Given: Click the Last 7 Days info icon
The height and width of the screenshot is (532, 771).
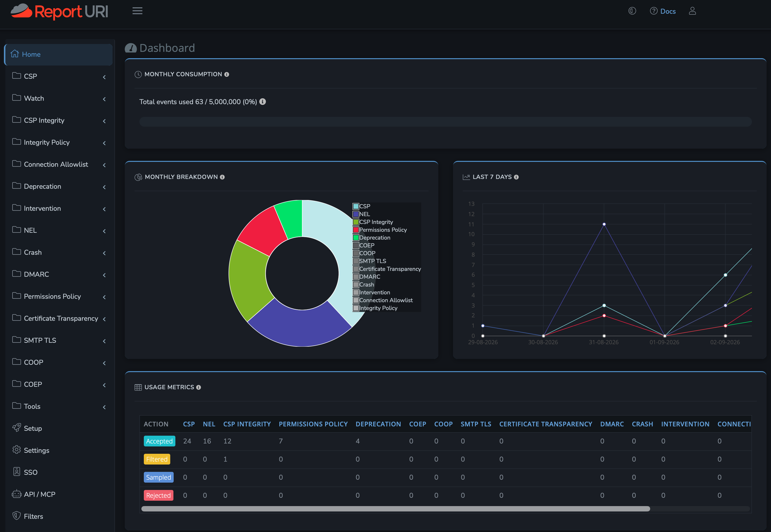Looking at the screenshot, I should coord(516,177).
